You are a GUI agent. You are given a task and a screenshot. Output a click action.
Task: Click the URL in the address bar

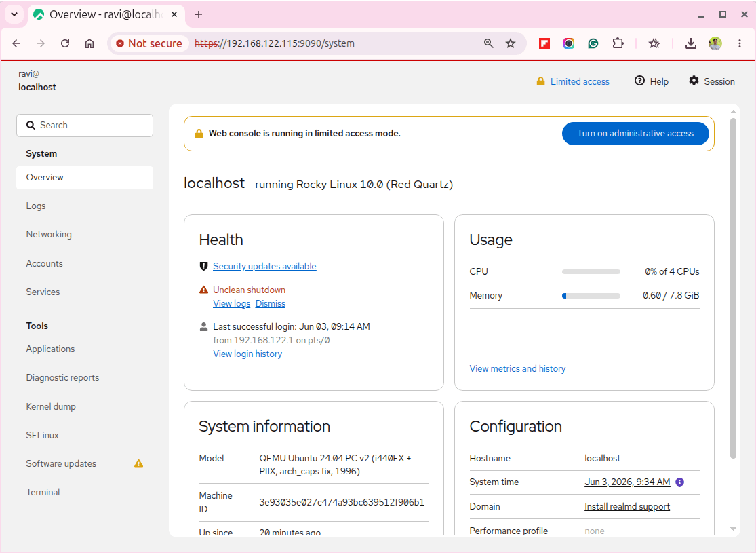275,43
